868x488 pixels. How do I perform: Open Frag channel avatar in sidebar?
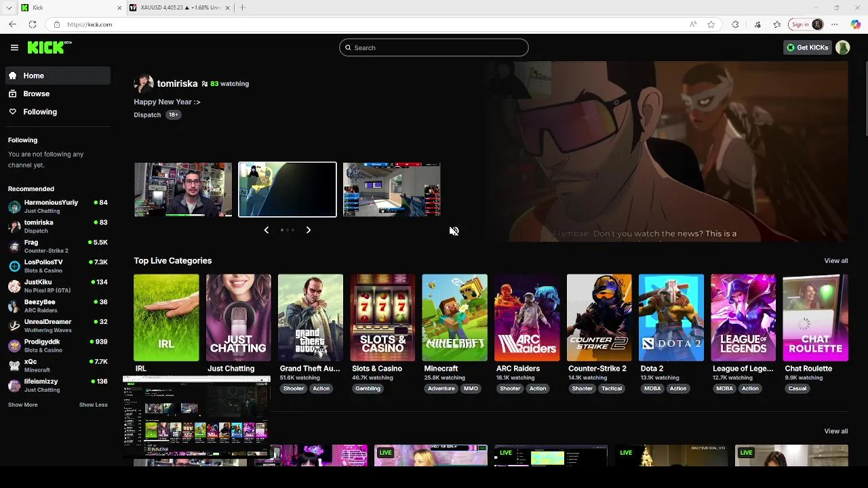[x=14, y=246]
